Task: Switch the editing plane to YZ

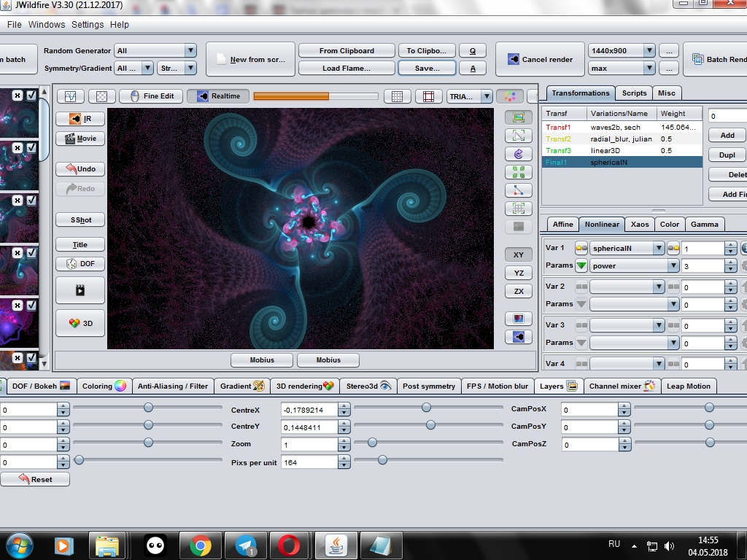Action: [x=519, y=273]
